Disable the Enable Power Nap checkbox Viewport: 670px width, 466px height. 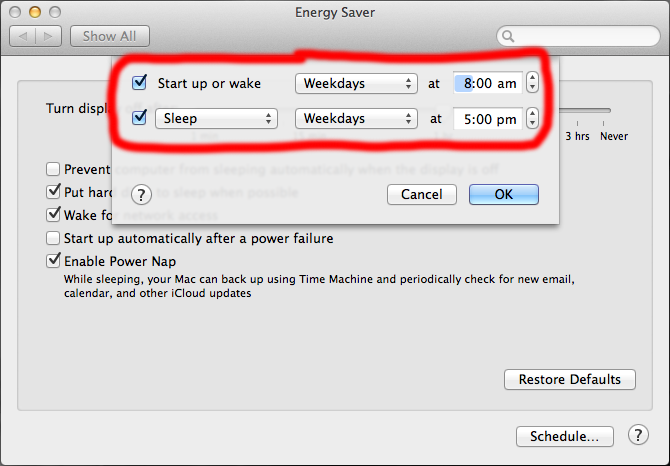click(54, 261)
